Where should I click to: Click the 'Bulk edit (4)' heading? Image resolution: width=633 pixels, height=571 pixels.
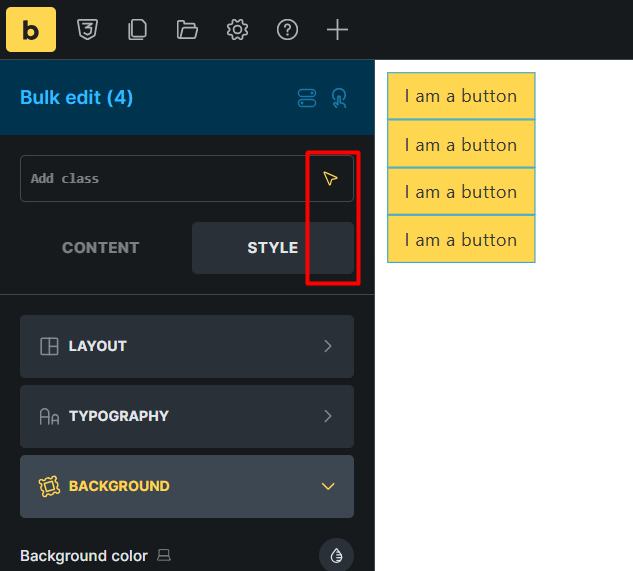(x=76, y=97)
